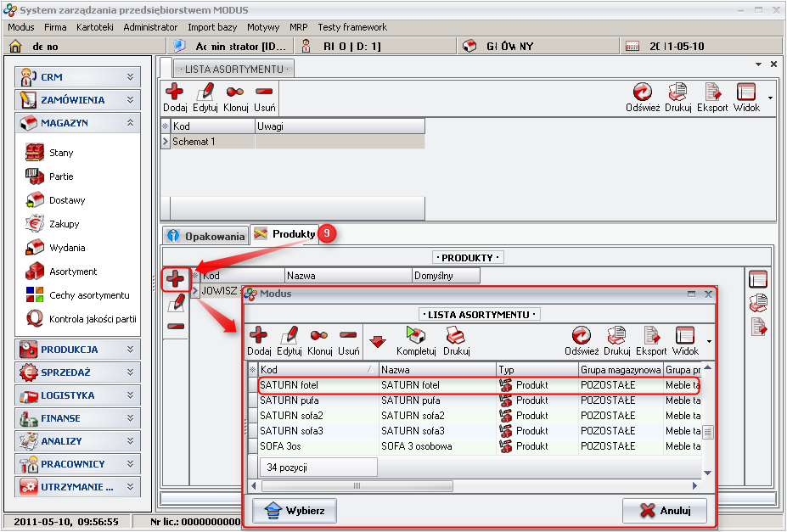Click Anuluj to cancel the dialog
Viewport: 787px width, 532px height.
[x=666, y=511]
